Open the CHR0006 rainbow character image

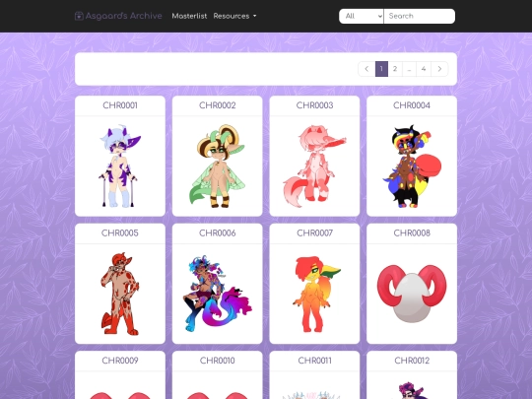tap(217, 294)
